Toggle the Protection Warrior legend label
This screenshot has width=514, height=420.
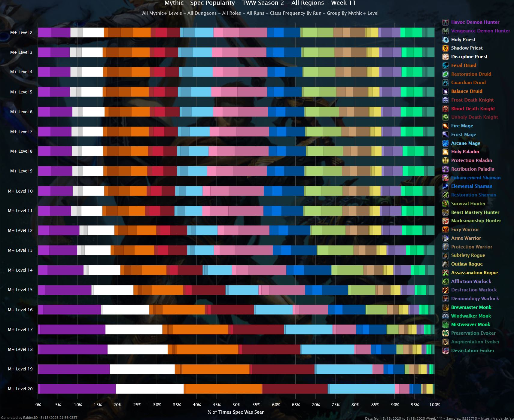point(472,247)
